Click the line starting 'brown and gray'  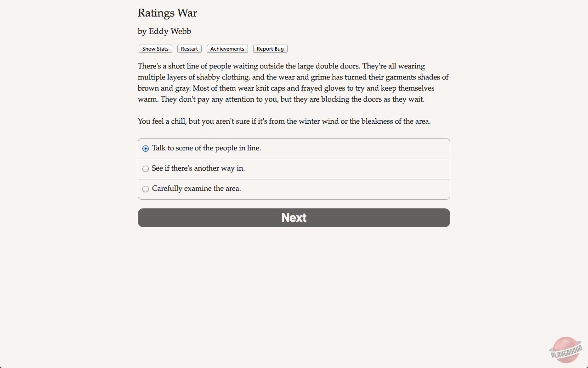(x=286, y=88)
